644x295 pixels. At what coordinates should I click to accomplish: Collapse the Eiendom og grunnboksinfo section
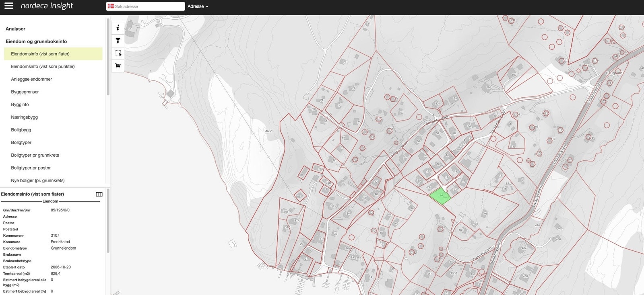pyautogui.click(x=36, y=41)
